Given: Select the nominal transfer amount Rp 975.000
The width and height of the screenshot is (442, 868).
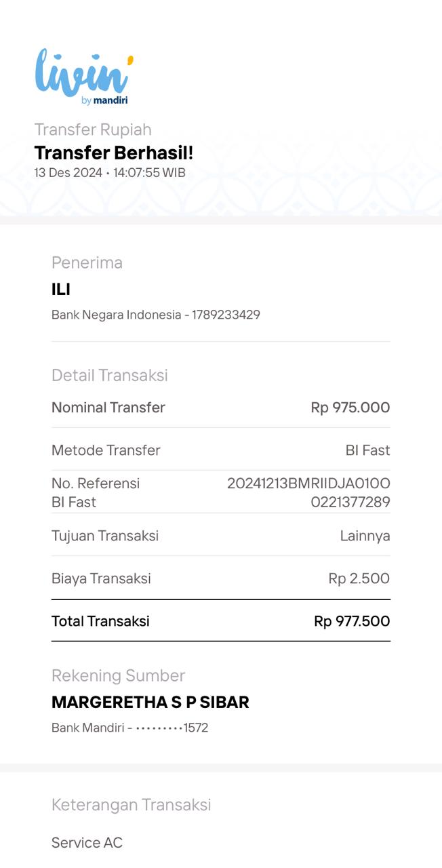Looking at the screenshot, I should 350,408.
